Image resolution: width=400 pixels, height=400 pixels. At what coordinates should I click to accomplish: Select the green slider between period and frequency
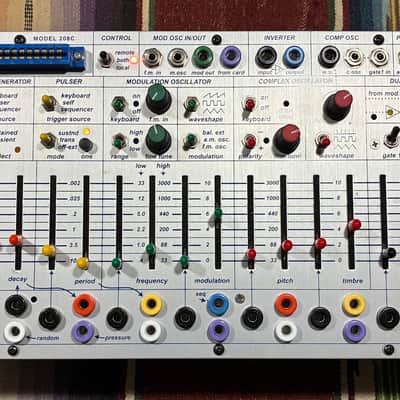point(116,263)
